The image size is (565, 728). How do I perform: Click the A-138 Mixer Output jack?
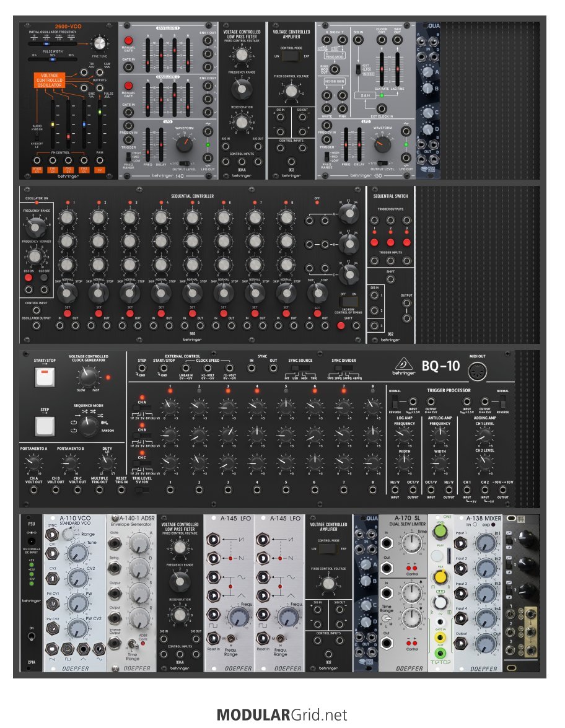point(460,644)
